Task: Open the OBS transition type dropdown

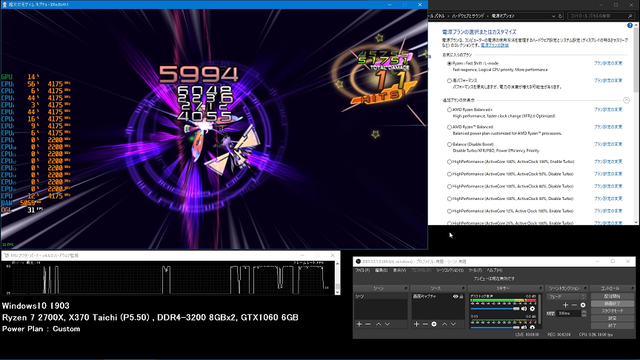Action: pos(567,297)
